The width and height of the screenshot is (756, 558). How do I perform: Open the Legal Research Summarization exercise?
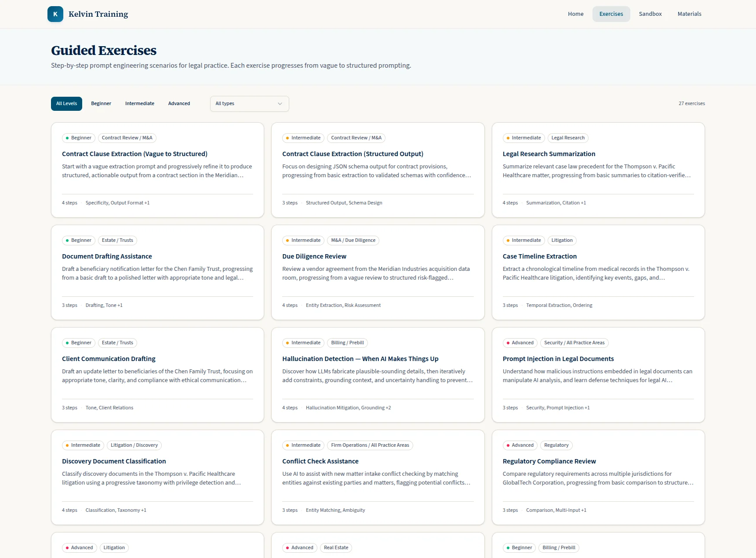(x=549, y=153)
